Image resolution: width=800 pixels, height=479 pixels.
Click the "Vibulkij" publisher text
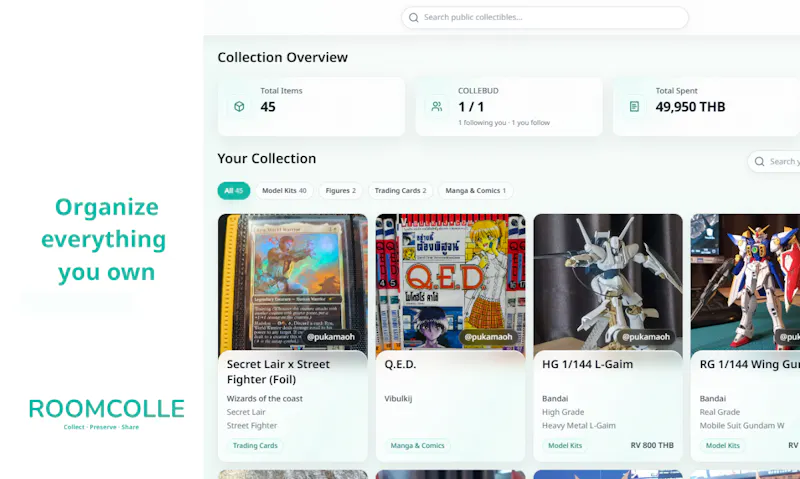(x=398, y=398)
